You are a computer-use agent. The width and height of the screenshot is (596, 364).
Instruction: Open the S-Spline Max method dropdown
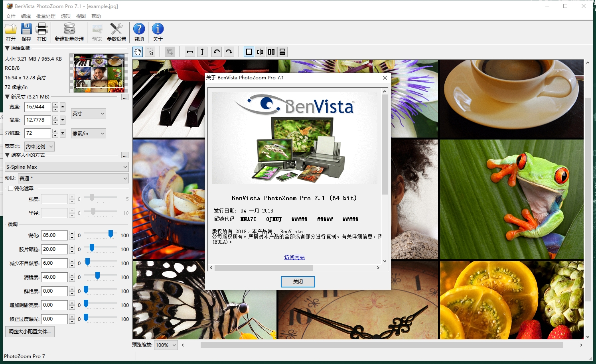pyautogui.click(x=67, y=167)
